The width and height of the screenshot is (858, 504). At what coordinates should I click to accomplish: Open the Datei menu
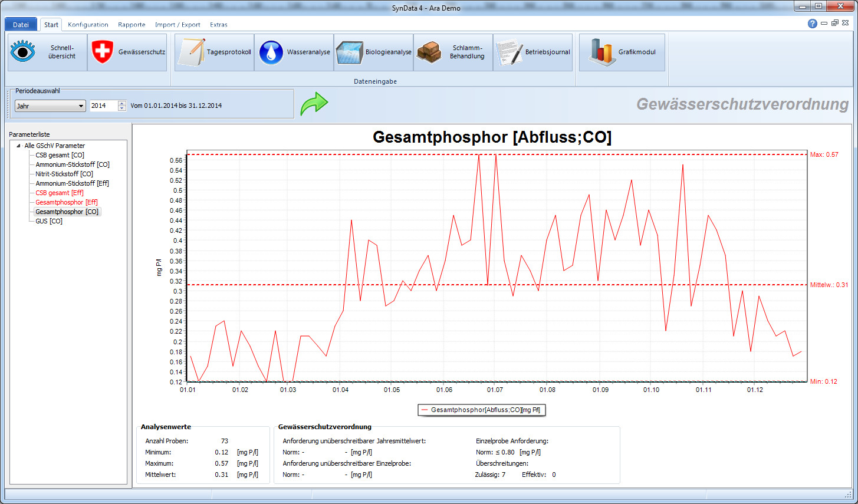coord(21,25)
